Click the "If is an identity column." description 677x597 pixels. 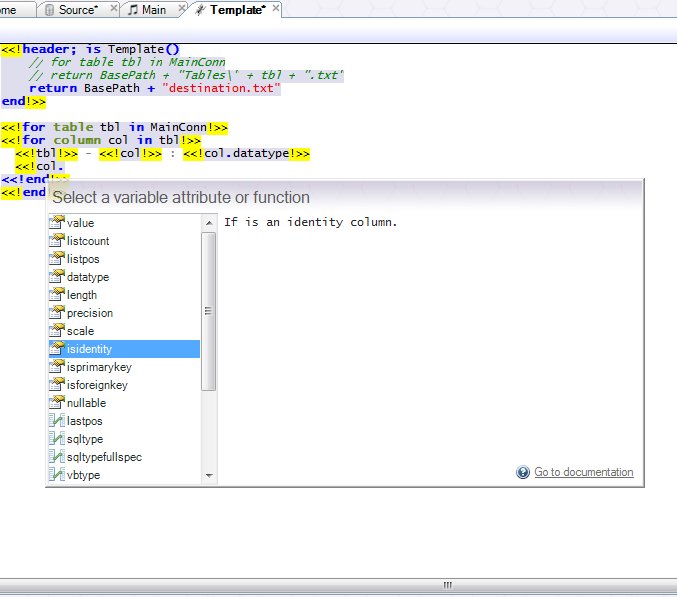tap(310, 222)
